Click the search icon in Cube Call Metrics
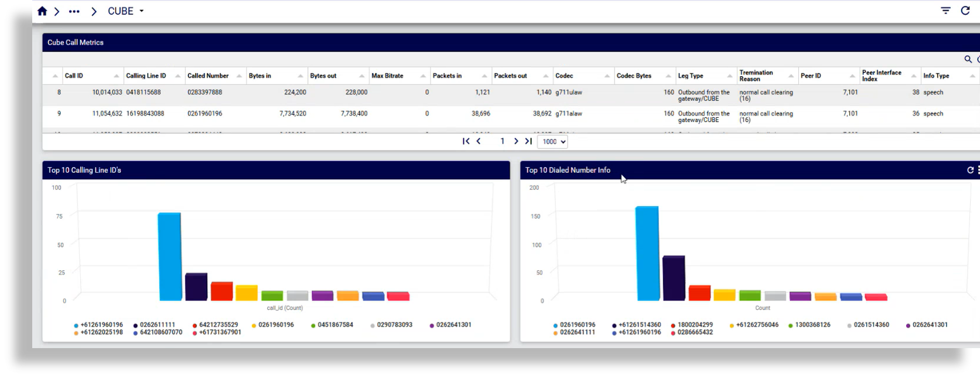 pyautogui.click(x=968, y=59)
